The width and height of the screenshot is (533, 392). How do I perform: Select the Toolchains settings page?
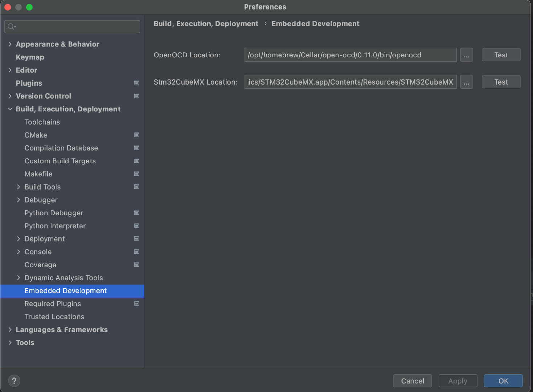coord(42,122)
